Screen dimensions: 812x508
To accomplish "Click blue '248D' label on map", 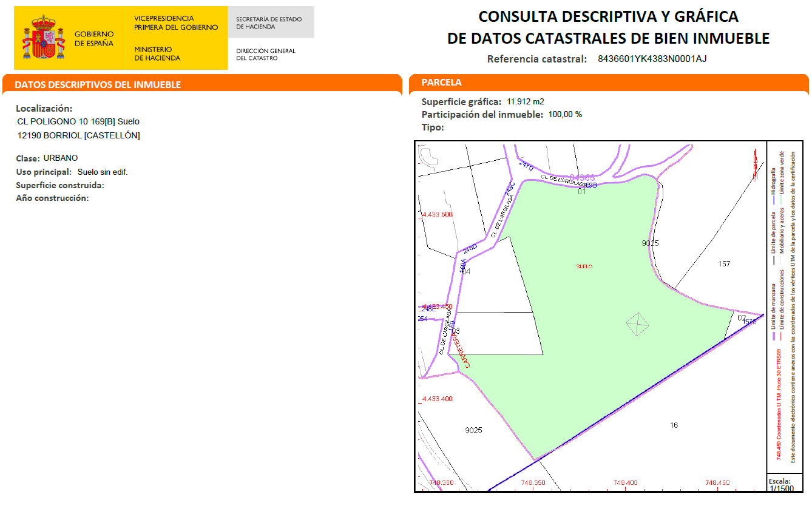I will coord(470,248).
